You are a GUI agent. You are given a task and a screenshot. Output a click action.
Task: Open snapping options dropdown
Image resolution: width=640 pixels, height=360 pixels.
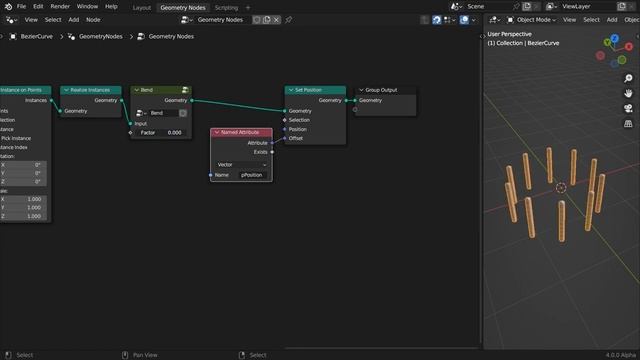(x=449, y=20)
